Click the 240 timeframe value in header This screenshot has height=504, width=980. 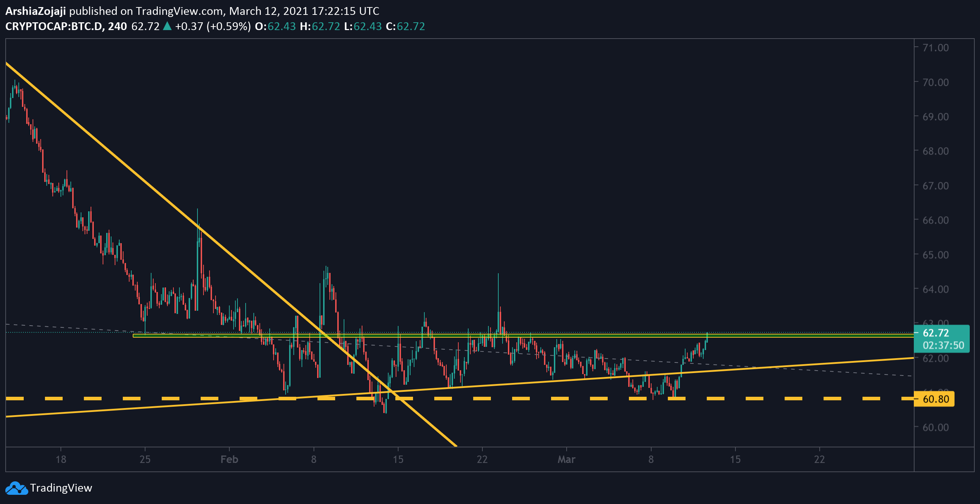(117, 26)
